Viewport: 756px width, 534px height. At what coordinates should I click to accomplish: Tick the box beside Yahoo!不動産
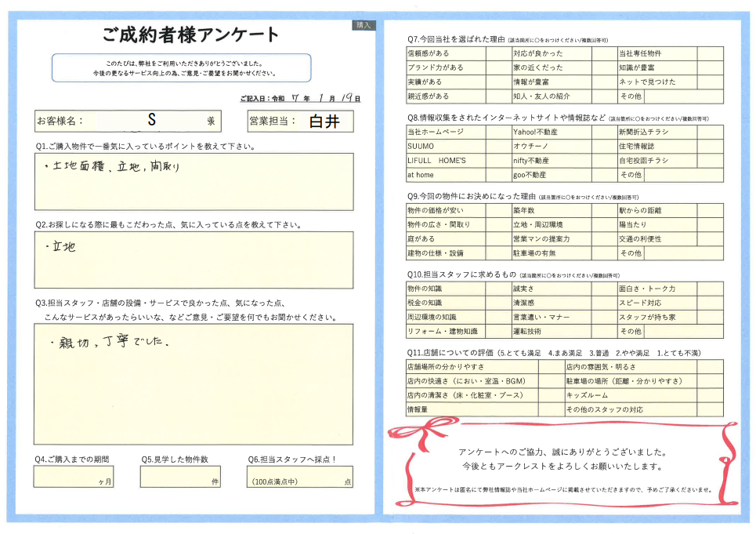pos(603,133)
